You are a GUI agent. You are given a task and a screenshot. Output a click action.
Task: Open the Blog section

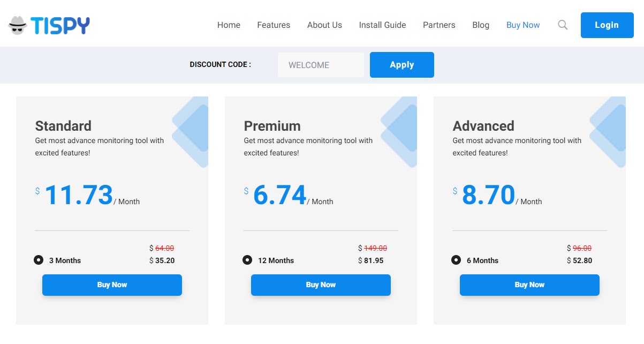click(x=480, y=25)
